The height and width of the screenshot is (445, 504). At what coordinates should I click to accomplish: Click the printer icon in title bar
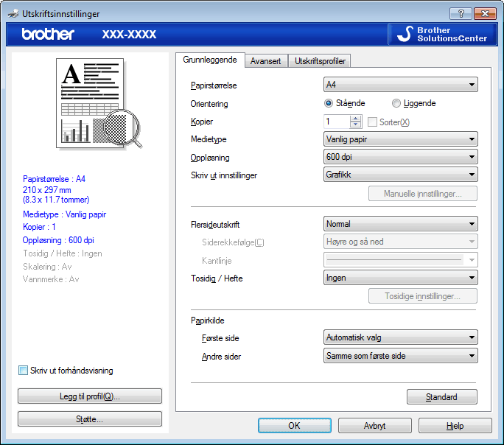coord(11,13)
